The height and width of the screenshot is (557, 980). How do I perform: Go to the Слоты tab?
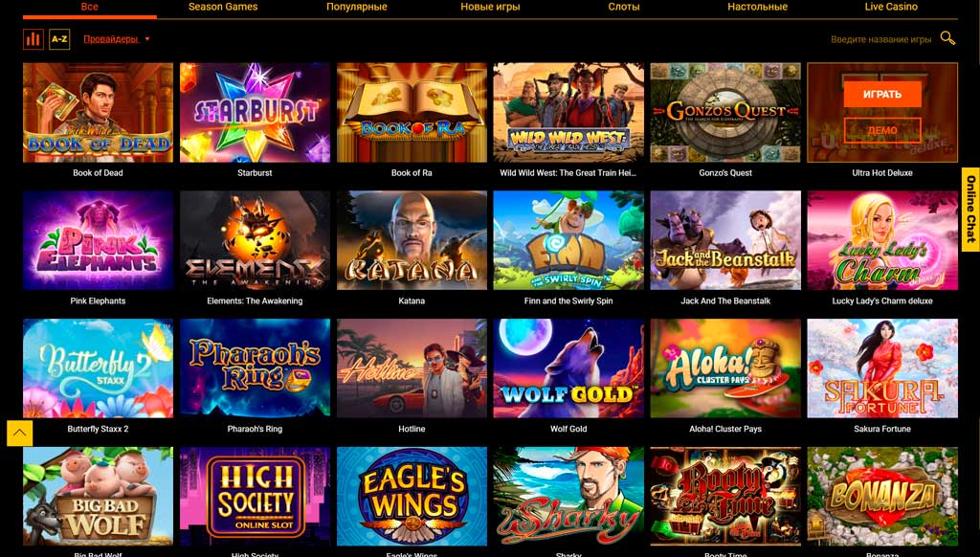tap(624, 7)
